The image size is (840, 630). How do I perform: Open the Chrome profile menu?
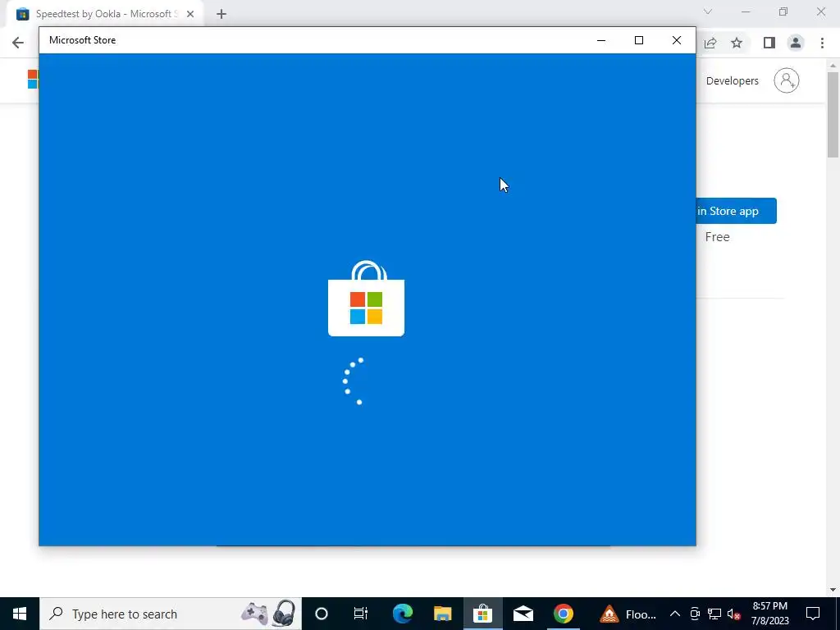coord(796,43)
